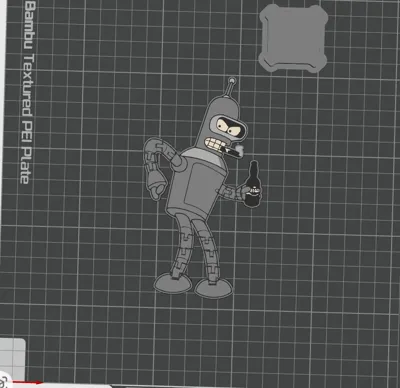The width and height of the screenshot is (400, 388).
Task: Select Bender's left foot
Action: coord(173,283)
